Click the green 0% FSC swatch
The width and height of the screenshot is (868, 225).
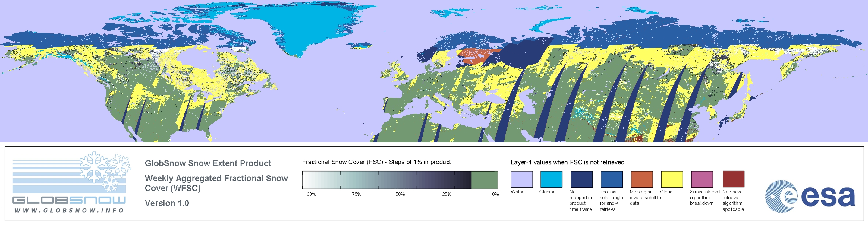484,180
